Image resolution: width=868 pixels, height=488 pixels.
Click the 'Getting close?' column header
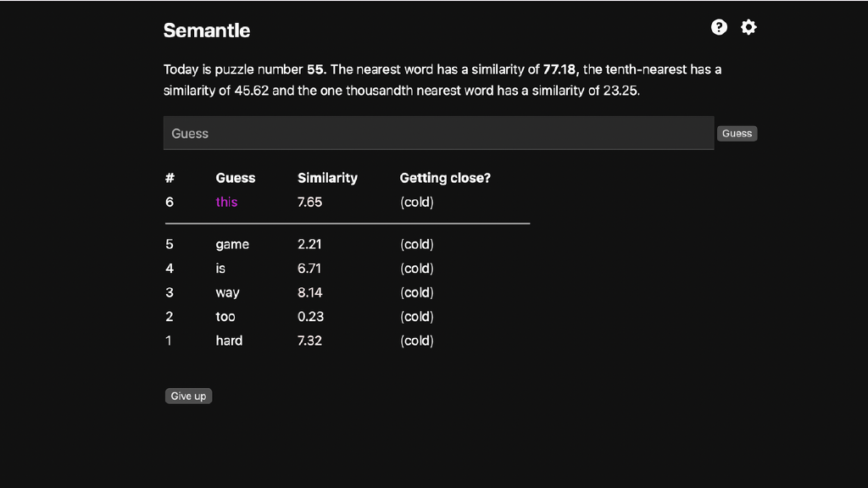[x=445, y=178]
